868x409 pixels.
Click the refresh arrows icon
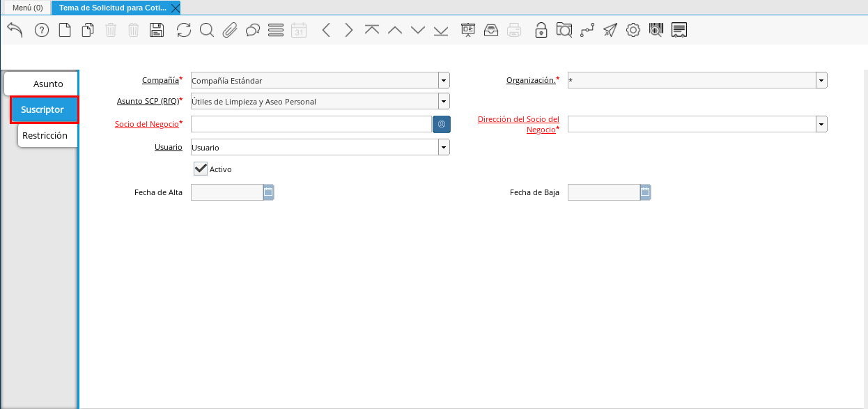tap(184, 30)
